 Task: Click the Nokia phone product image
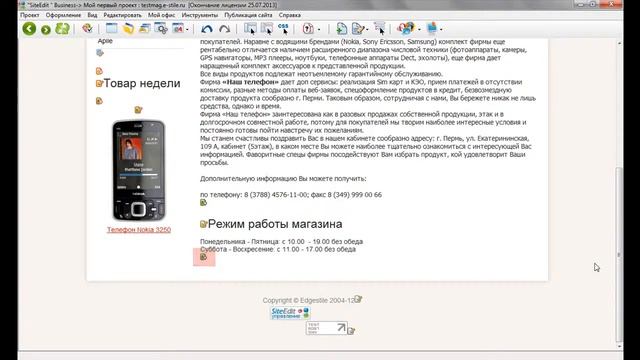point(139,170)
